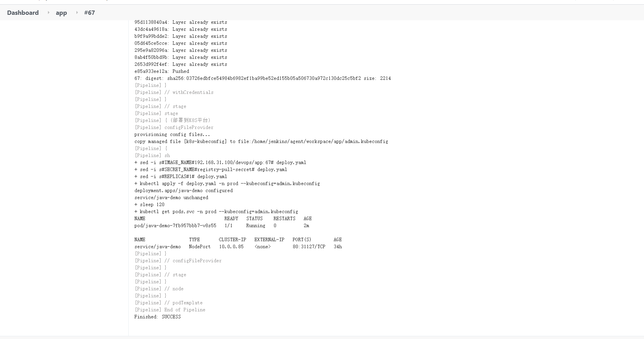Select 'deployment.apps/java-demo configured' line

[x=183, y=191]
